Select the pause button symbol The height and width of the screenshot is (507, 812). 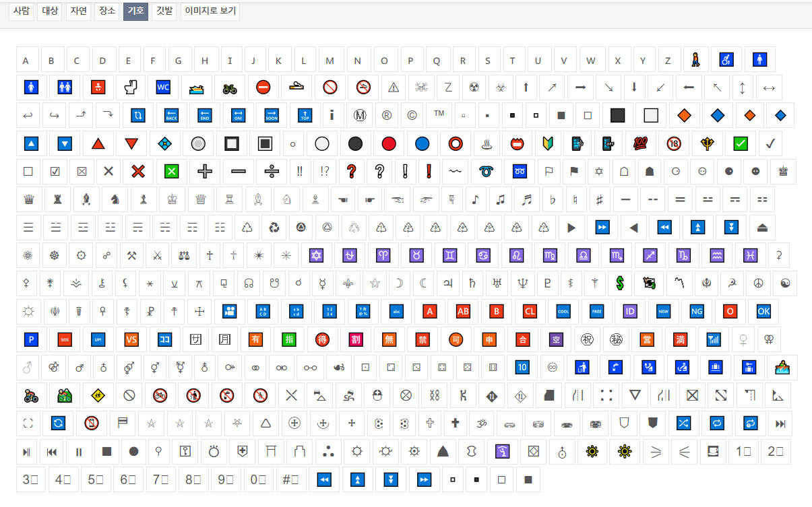79,451
